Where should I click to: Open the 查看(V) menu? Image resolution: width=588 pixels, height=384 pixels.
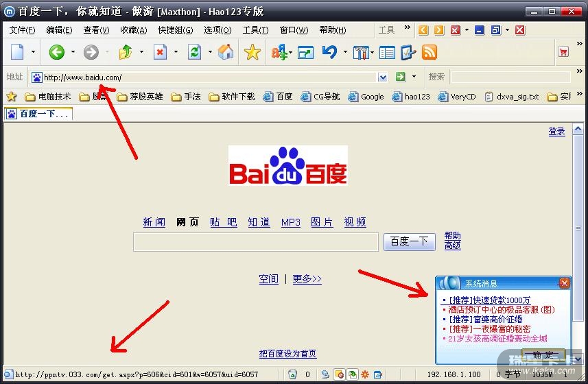(96, 30)
